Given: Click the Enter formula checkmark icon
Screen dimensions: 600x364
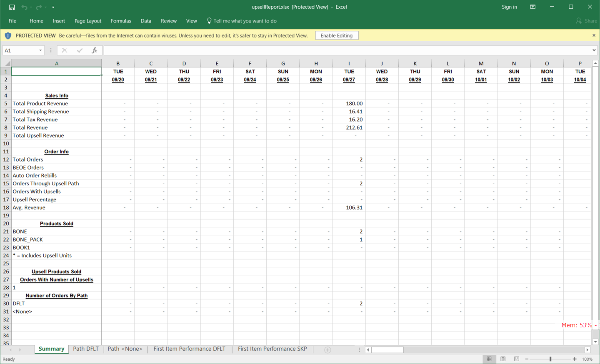Looking at the screenshot, I should coord(80,50).
